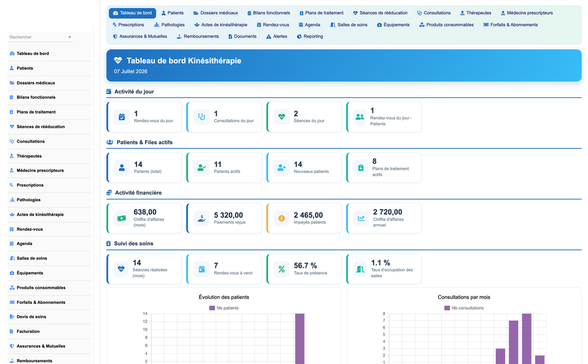Screen dimensions: 588x364
Task: Click the heartbeat icon on Séances réalisées (mois) card
Action: tap(122, 269)
